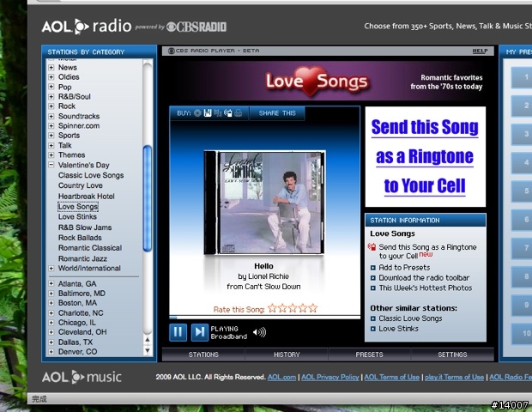
Task: Click bullet icon beside Add to Presets
Action: coord(373,268)
